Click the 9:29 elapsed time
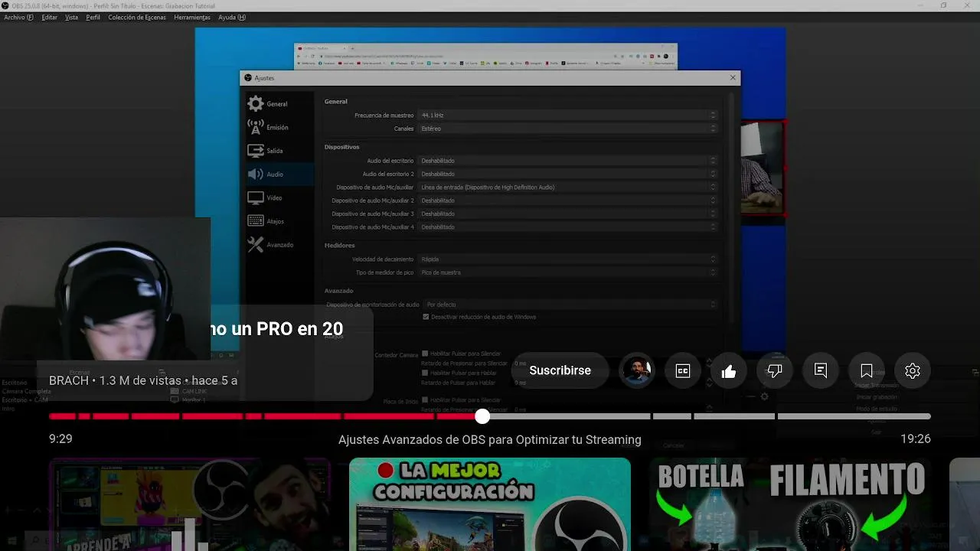Viewport: 980px width, 551px height. [60, 439]
